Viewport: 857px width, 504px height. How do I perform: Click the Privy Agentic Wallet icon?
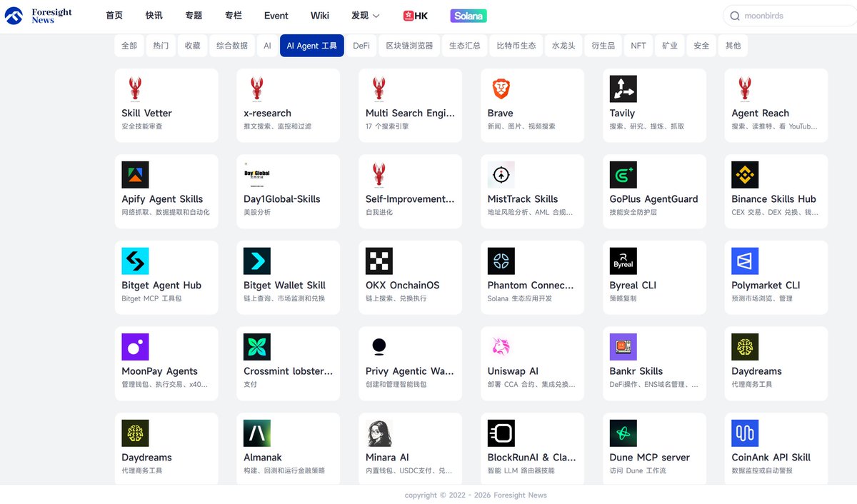(379, 347)
